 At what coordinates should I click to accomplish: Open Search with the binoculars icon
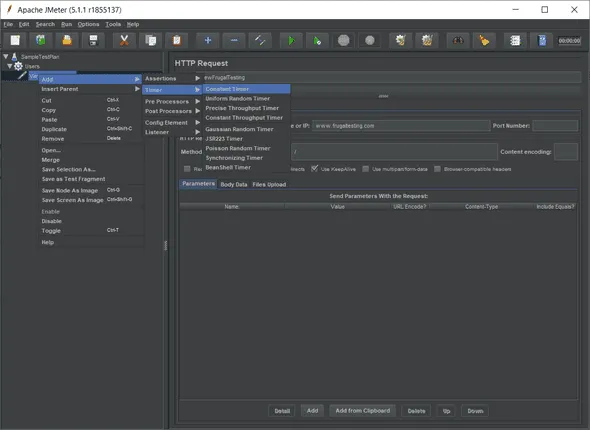click(x=458, y=40)
